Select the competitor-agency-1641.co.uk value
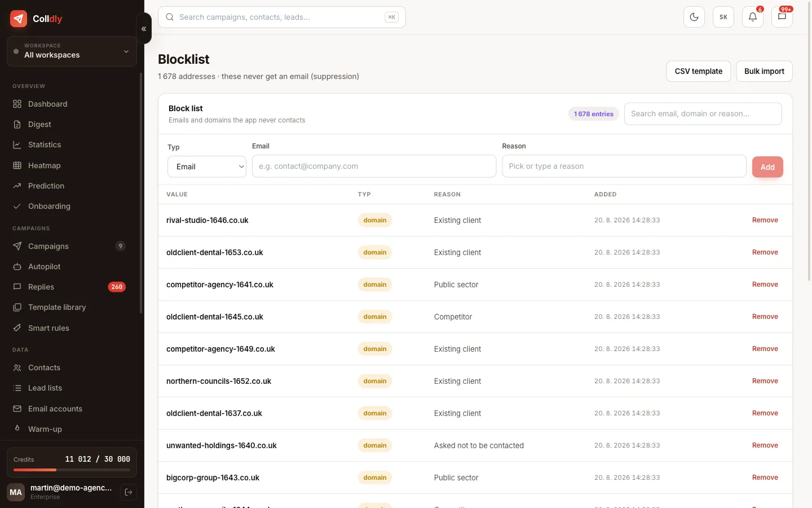This screenshot has width=812, height=508. pyautogui.click(x=220, y=284)
